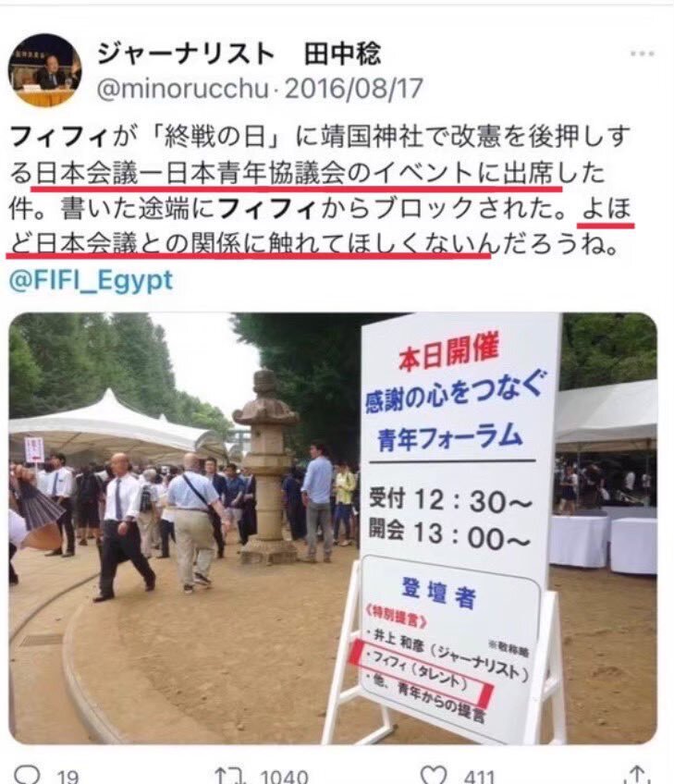
Task: Tap the reply speech bubble icon
Action: point(26,774)
